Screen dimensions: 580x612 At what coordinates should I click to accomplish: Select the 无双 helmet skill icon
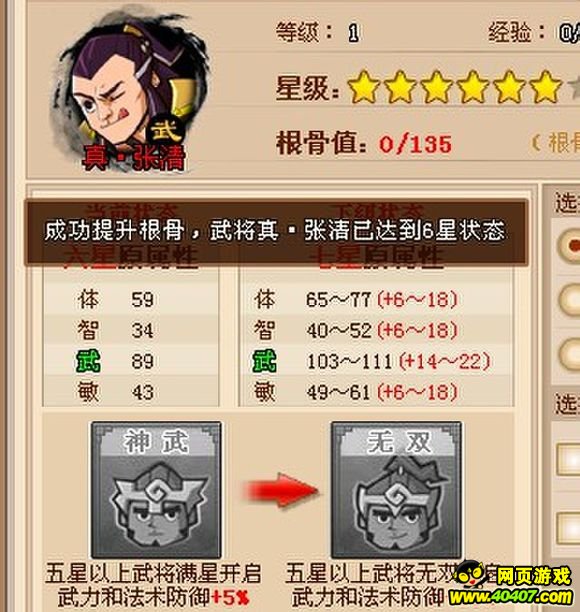coord(397,490)
